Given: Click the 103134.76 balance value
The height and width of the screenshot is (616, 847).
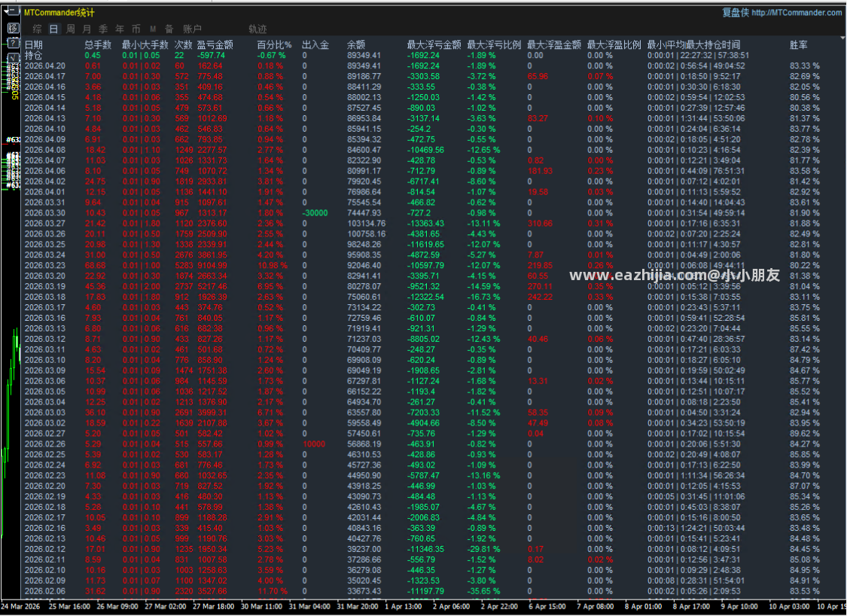Looking at the screenshot, I should pos(366,224).
